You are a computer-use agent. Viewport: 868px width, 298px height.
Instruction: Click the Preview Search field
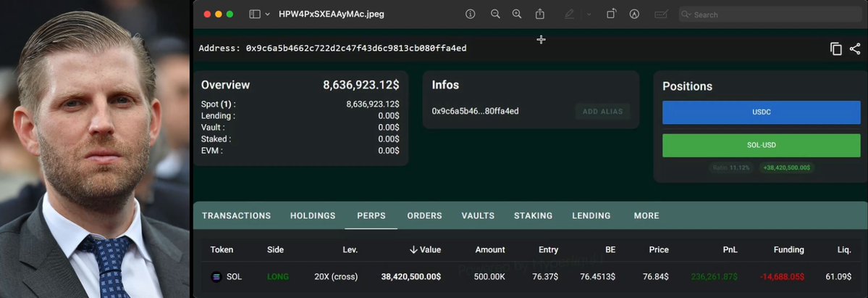click(x=770, y=15)
